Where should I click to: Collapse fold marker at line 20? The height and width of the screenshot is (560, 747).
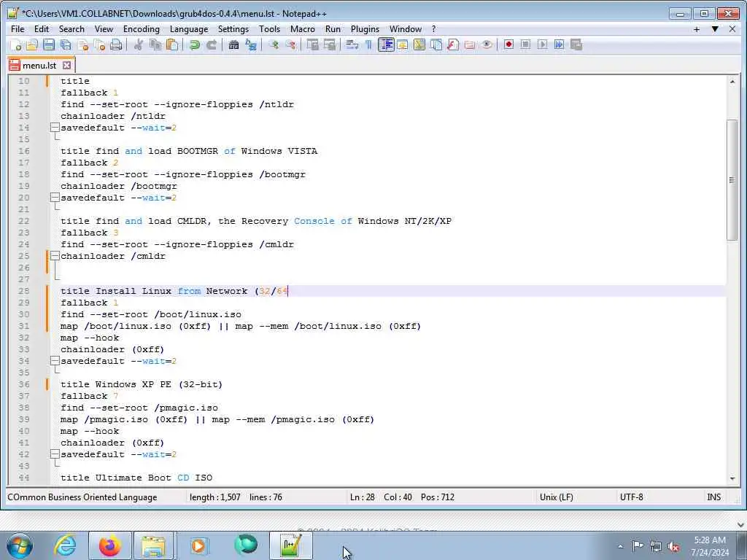(x=55, y=198)
